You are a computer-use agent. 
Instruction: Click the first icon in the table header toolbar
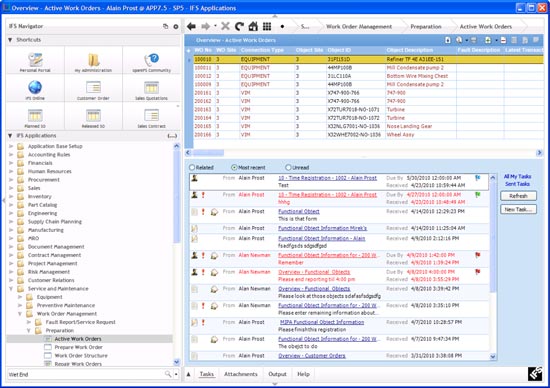click(x=448, y=40)
